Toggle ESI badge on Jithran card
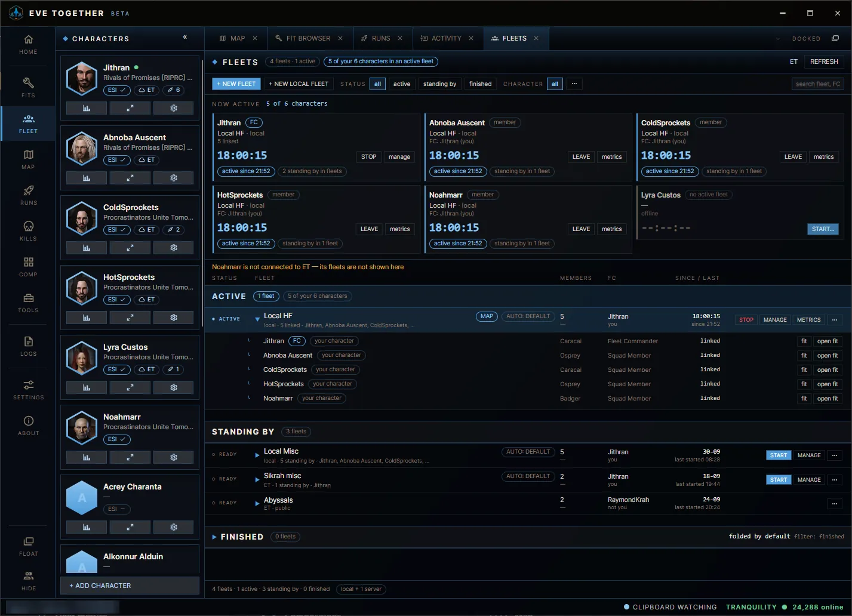The width and height of the screenshot is (852, 616). pos(117,90)
